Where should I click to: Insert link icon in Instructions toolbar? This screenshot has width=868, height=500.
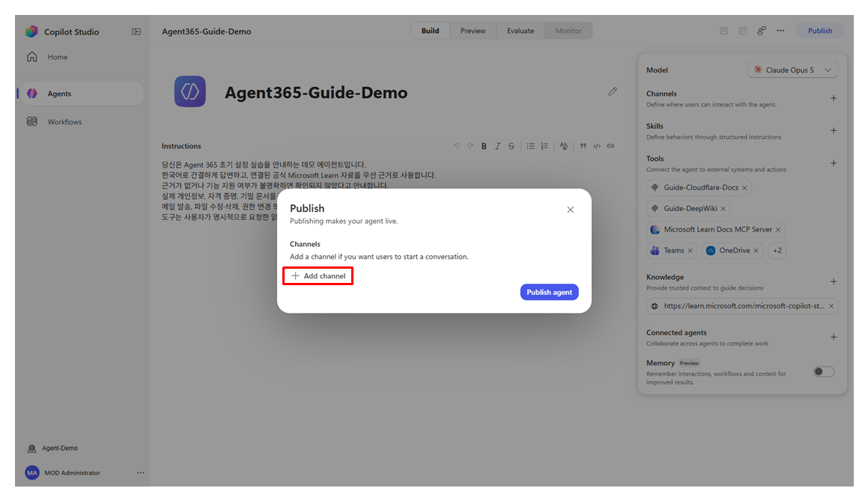(610, 146)
